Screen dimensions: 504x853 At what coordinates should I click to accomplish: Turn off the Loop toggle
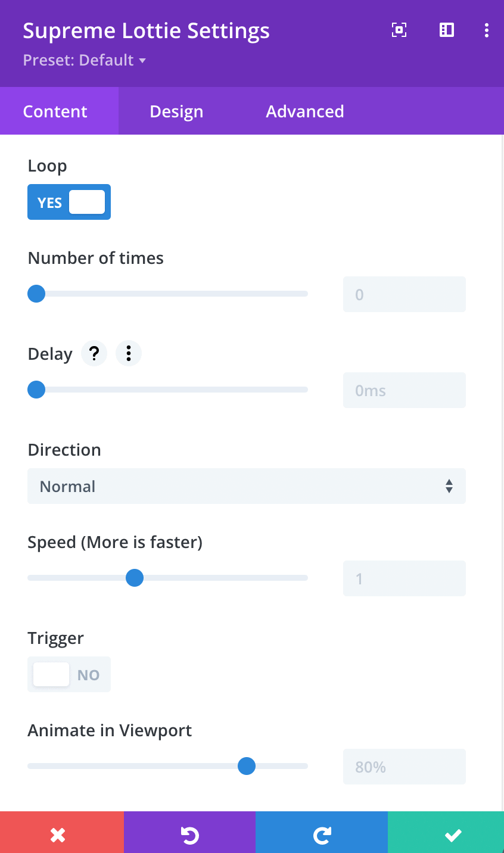tap(69, 202)
